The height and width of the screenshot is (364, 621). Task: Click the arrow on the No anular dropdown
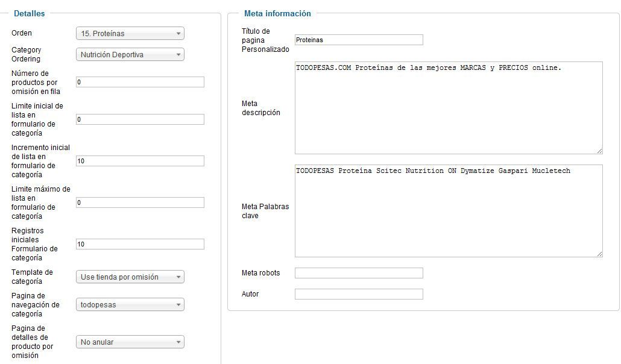pyautogui.click(x=178, y=342)
